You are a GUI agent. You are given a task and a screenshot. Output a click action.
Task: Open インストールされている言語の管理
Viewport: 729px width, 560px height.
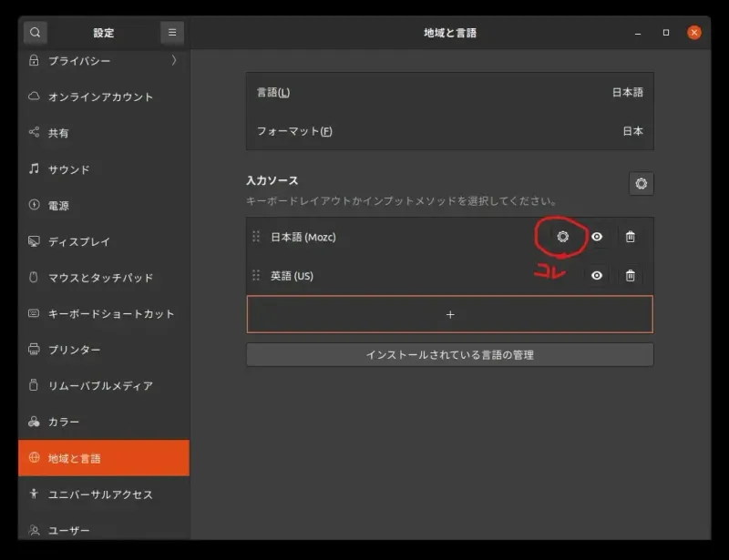coord(449,354)
